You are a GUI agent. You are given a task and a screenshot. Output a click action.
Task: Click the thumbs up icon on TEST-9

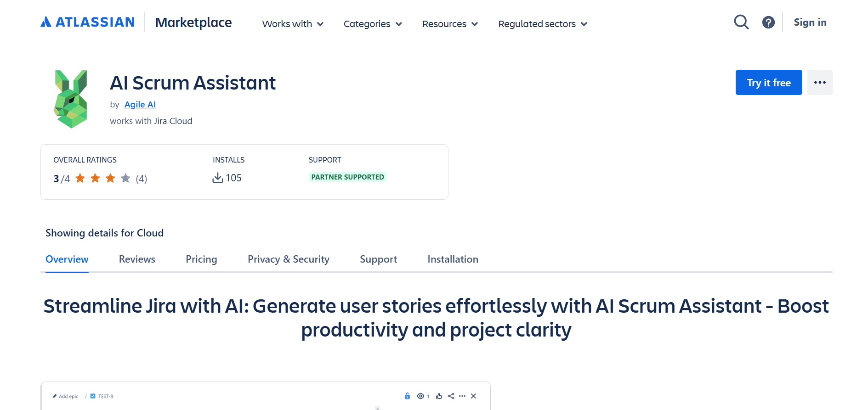(x=439, y=396)
